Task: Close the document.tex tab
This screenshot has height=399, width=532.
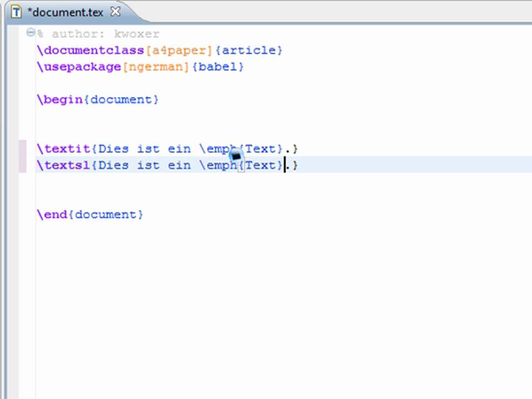Action: tap(115, 12)
